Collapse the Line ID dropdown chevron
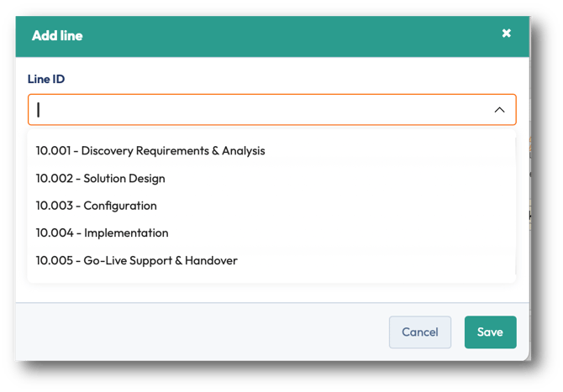The width and height of the screenshot is (563, 392). 499,110
